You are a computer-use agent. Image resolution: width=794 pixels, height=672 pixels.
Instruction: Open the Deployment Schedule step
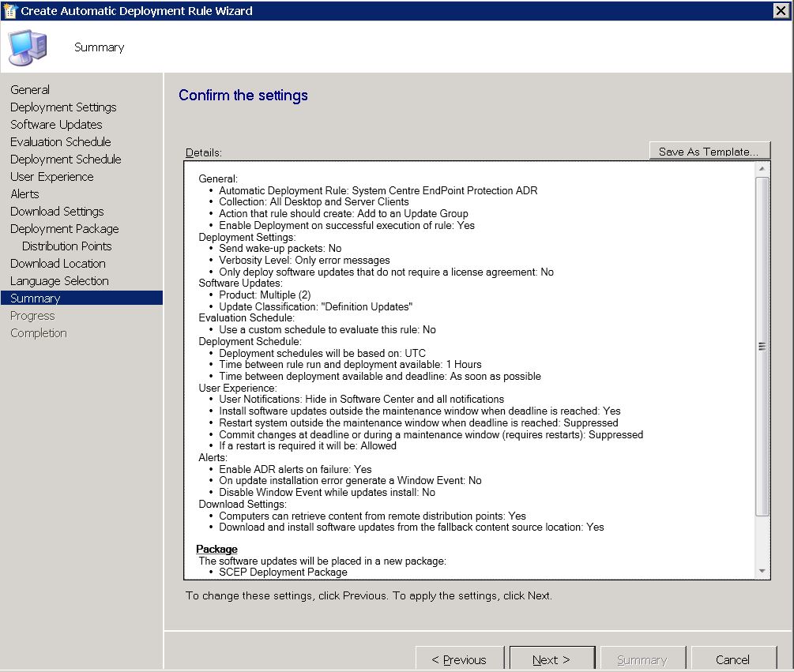click(66, 160)
